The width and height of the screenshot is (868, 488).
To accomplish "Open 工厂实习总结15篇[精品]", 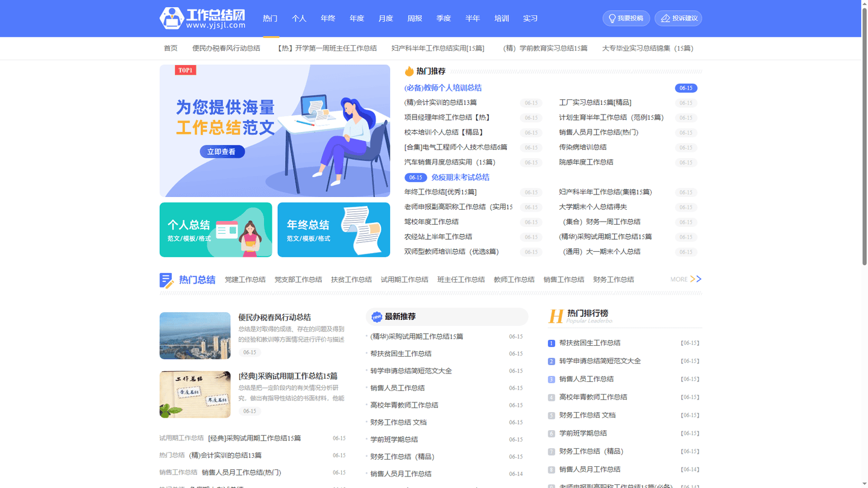I will [595, 102].
